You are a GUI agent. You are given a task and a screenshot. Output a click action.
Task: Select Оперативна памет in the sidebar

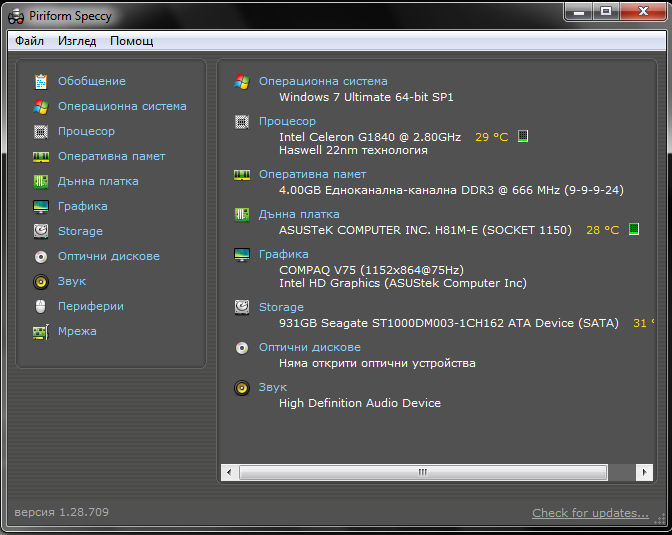[111, 156]
